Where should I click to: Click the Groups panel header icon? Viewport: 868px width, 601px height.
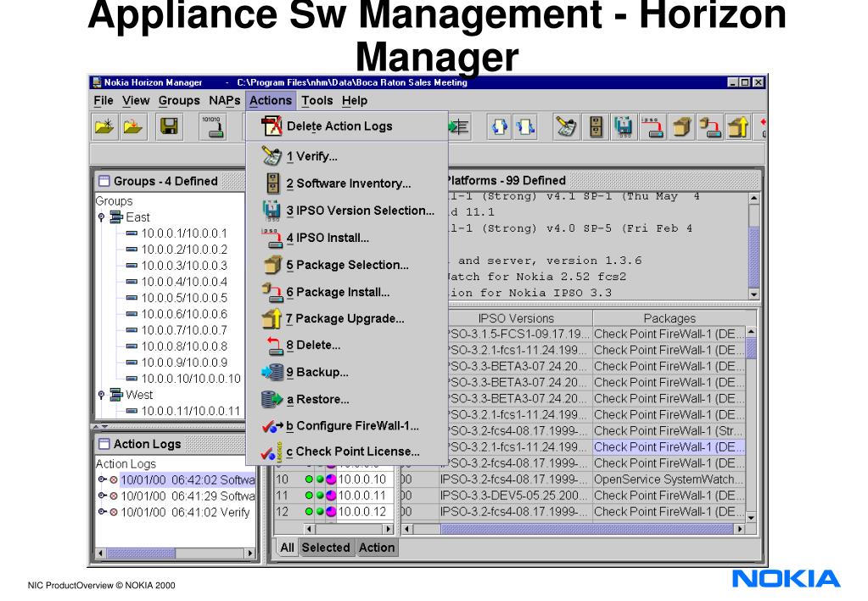point(104,181)
